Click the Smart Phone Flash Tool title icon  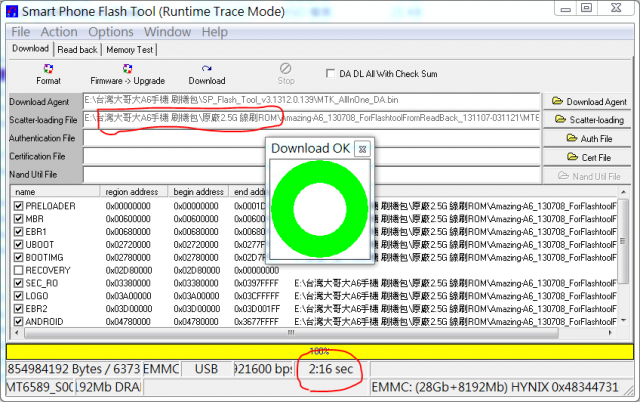[x=12, y=11]
